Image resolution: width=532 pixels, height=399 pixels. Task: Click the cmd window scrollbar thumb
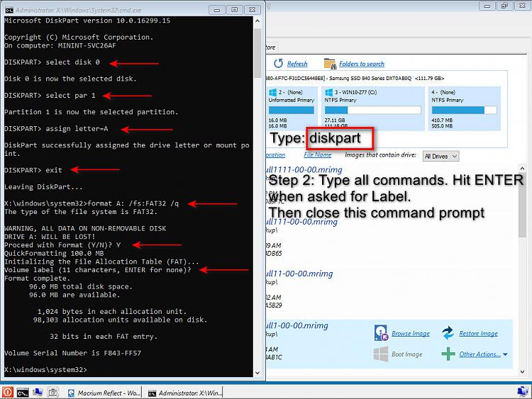pos(257,52)
